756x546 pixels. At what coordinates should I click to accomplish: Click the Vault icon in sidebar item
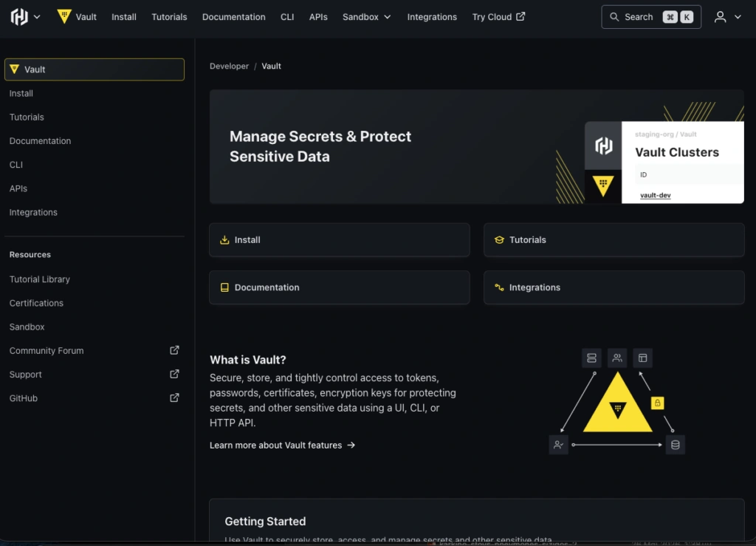15,69
